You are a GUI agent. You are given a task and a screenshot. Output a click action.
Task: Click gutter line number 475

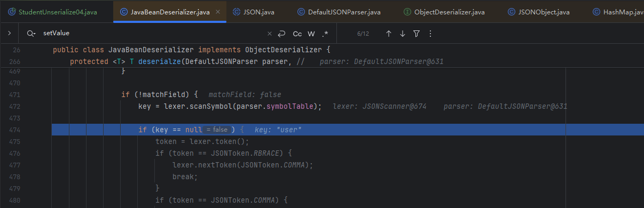[x=14, y=141]
